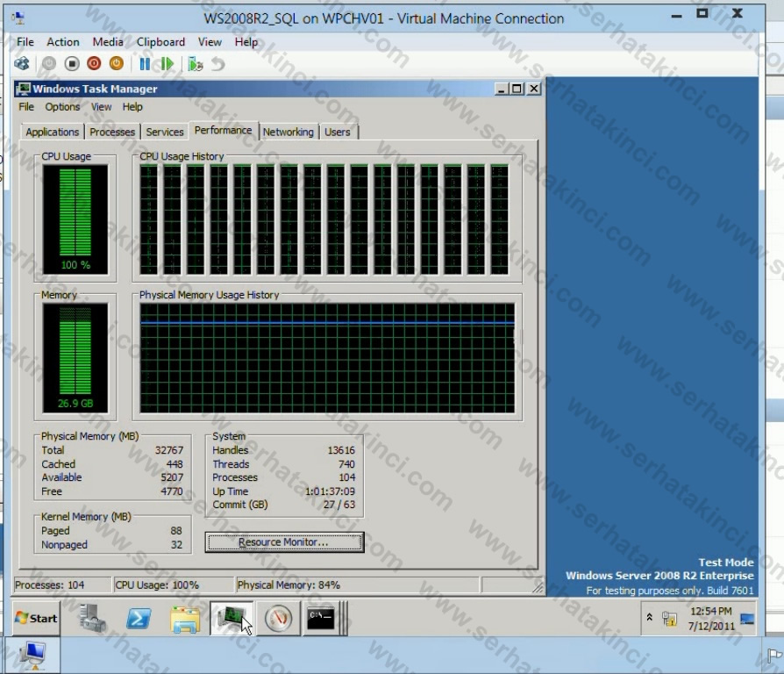Open the VM Connection View menu
The height and width of the screenshot is (674, 784).
coord(210,42)
